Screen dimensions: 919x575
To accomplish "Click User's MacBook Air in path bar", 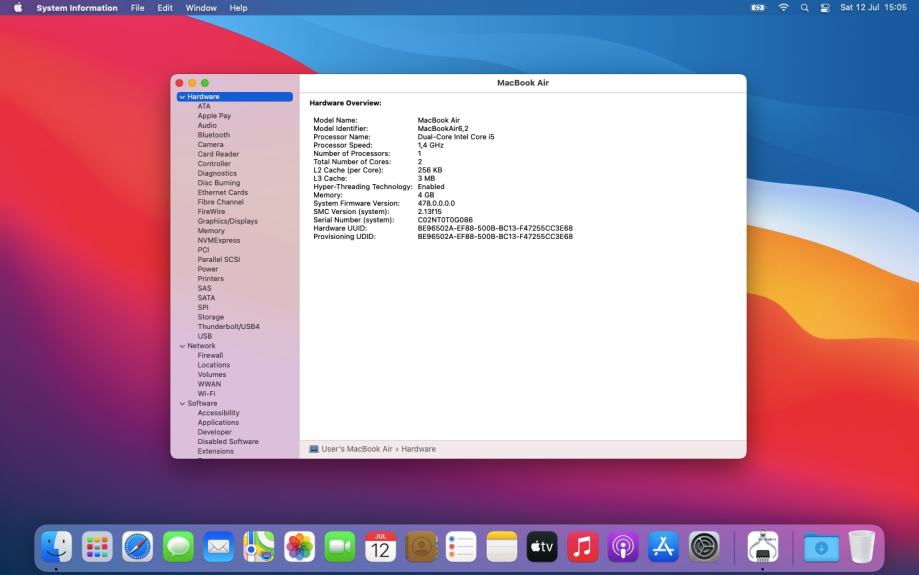I will (x=357, y=449).
